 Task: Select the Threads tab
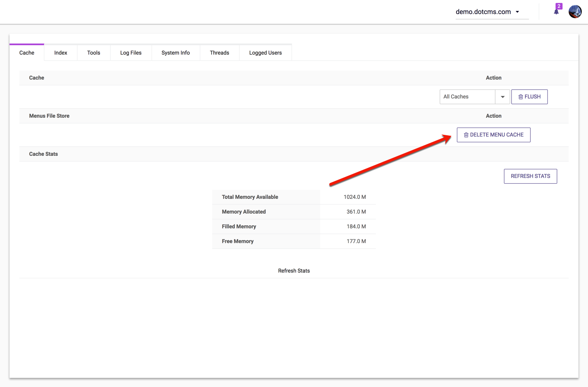(x=219, y=53)
